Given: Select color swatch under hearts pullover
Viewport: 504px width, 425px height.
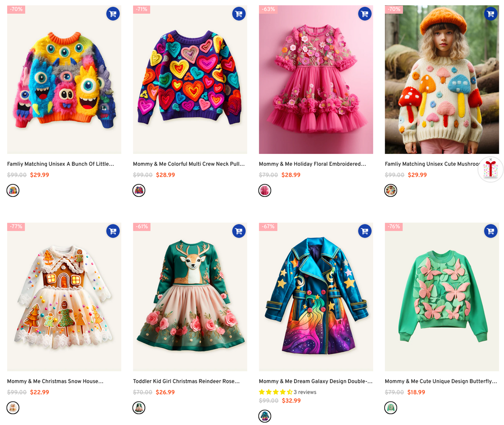Looking at the screenshot, I should (139, 190).
